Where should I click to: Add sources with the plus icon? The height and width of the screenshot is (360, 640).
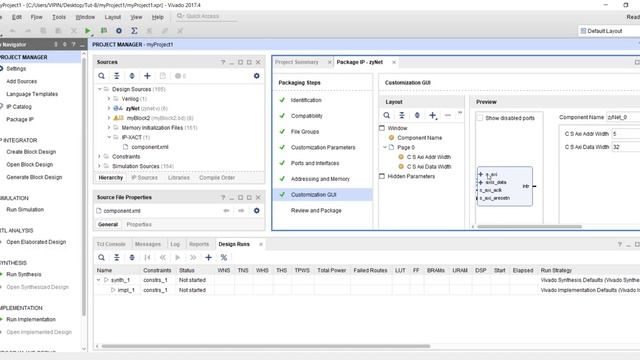[147, 76]
